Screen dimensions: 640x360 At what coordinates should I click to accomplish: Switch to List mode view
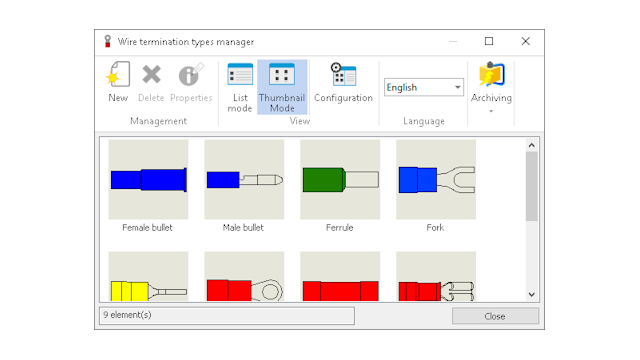tap(240, 87)
